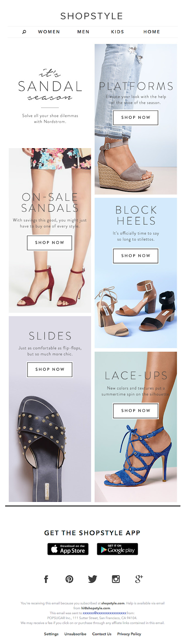Download on the App Store badge

(68, 549)
